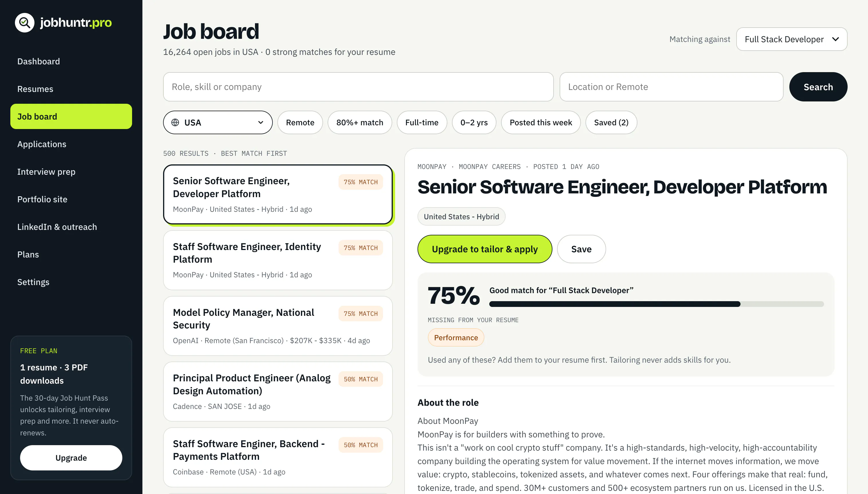
Task: Select Senior Software Engineer, Developer Platform card
Action: tap(278, 195)
